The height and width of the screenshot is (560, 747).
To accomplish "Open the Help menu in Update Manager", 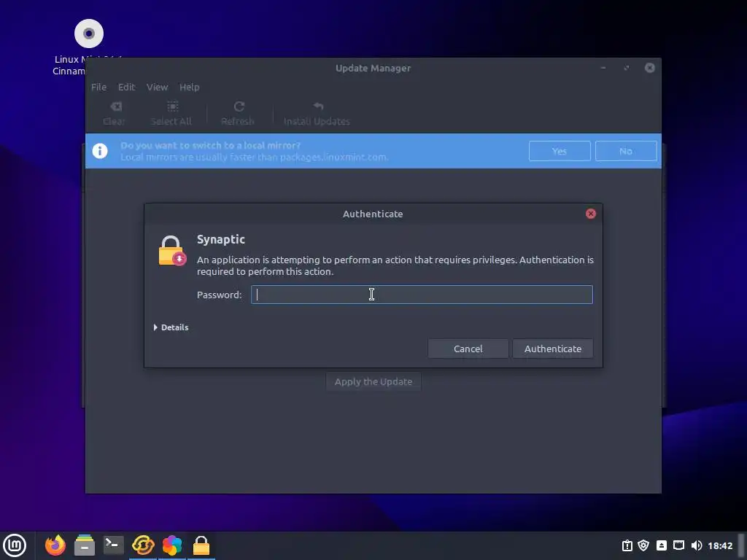I will [189, 87].
